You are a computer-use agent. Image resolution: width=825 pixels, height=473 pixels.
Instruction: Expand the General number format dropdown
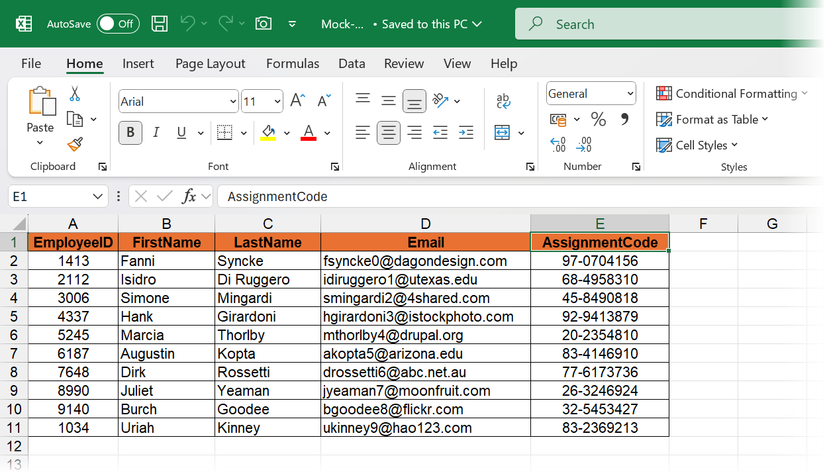click(630, 94)
